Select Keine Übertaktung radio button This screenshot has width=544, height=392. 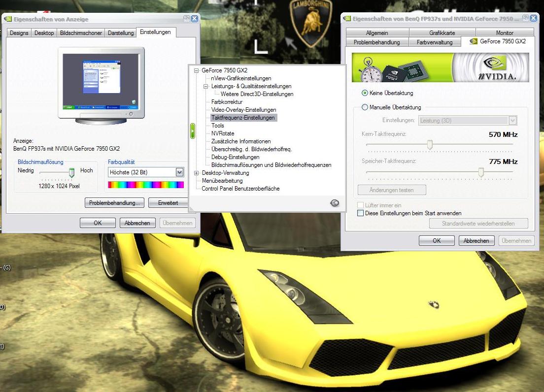365,93
